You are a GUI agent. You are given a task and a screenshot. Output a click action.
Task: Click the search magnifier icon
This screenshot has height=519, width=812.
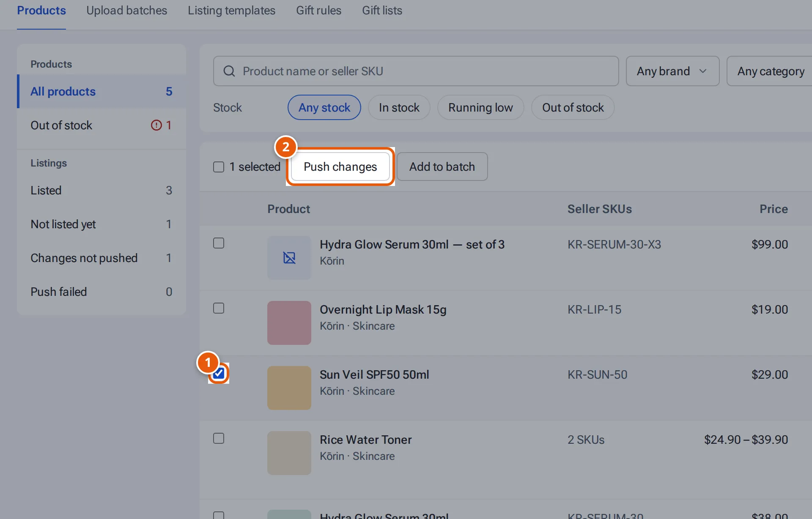coord(229,71)
